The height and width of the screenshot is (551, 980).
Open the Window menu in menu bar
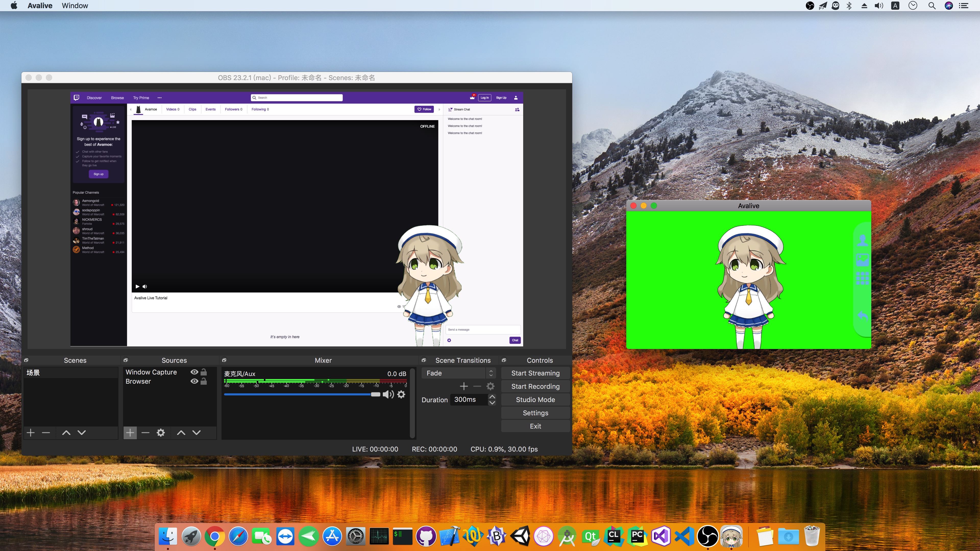[75, 6]
